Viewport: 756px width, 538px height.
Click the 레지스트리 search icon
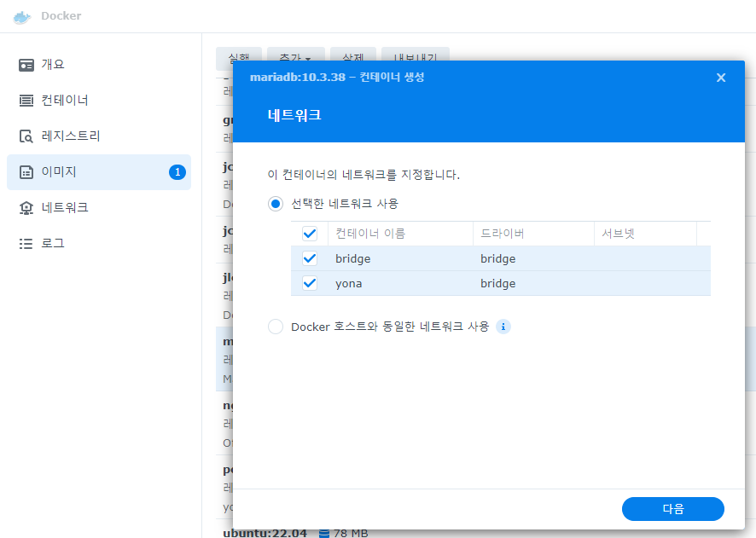click(26, 136)
